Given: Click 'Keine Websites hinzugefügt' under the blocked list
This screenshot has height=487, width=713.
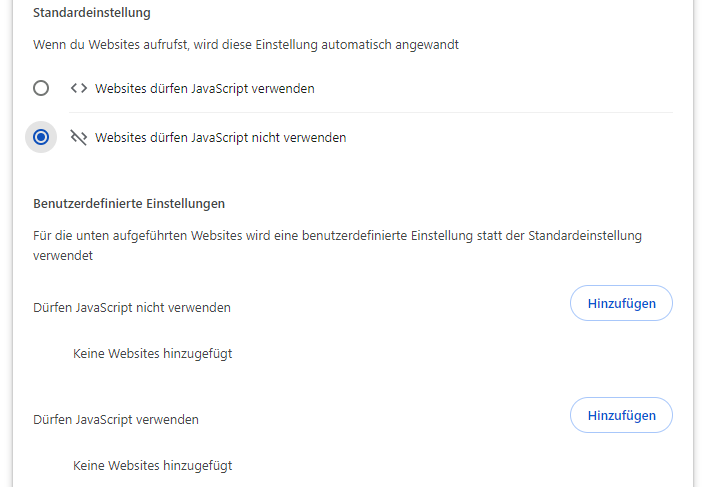Looking at the screenshot, I should click(x=153, y=353).
